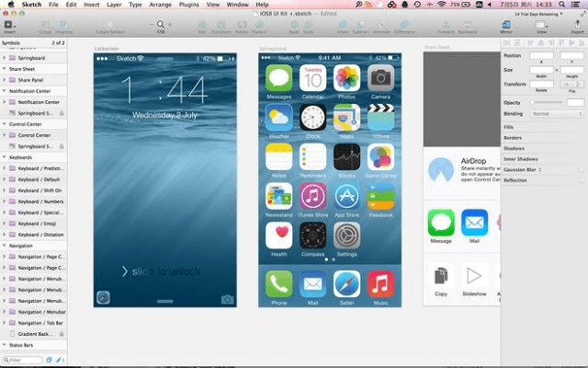
Task: Click the layer Filter search field
Action: point(22,360)
